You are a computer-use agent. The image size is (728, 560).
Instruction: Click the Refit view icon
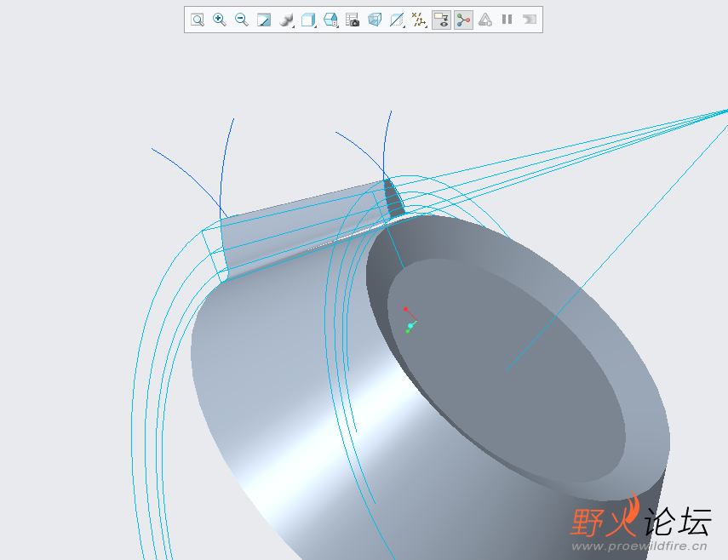coord(198,20)
